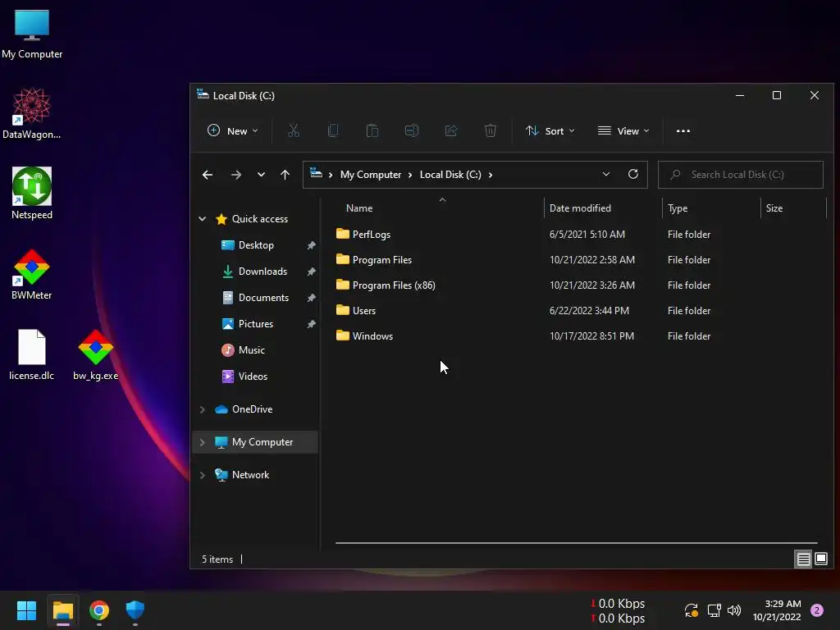Image resolution: width=840 pixels, height=630 pixels.
Task: Expand the address bar history dropdown
Action: tap(606, 174)
